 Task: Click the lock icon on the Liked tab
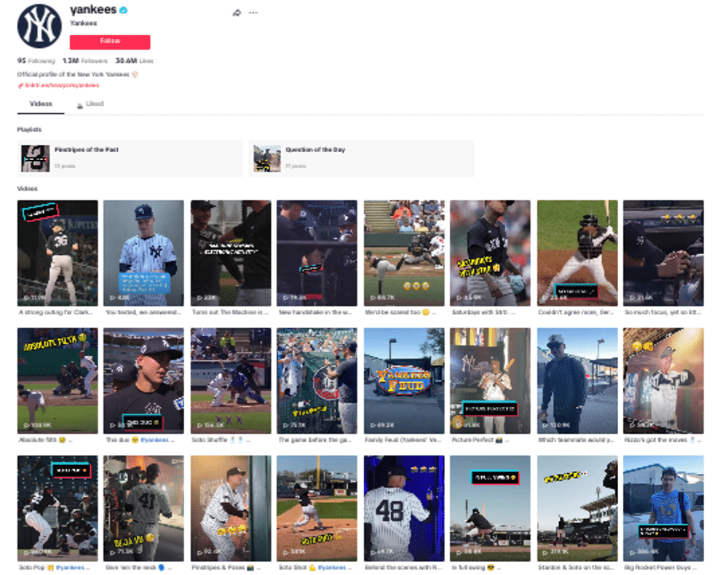(80, 106)
